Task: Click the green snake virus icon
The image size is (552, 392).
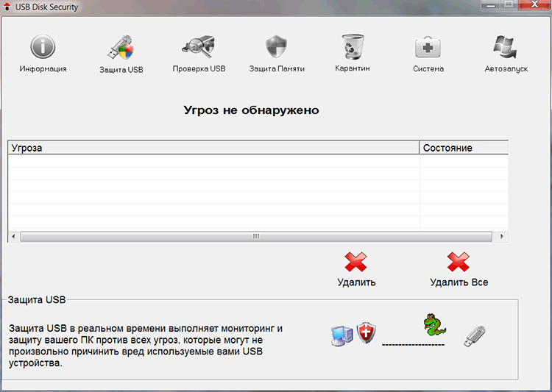Action: pyautogui.click(x=434, y=324)
